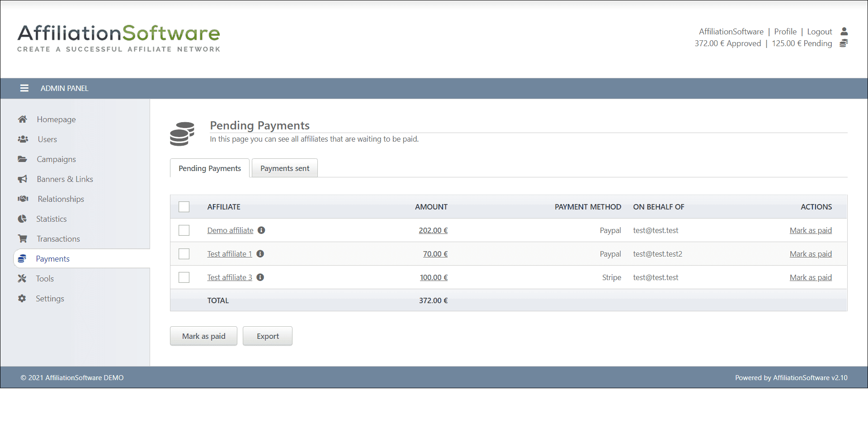Screen dimensions: 868x424
Task: Click the Users group icon
Action: pyautogui.click(x=23, y=139)
